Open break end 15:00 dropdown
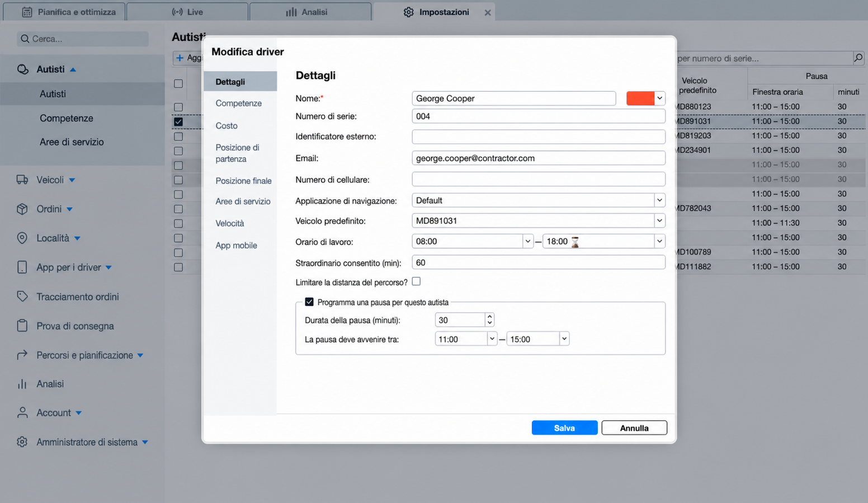Screen dimensions: 868x503 pyautogui.click(x=564, y=339)
